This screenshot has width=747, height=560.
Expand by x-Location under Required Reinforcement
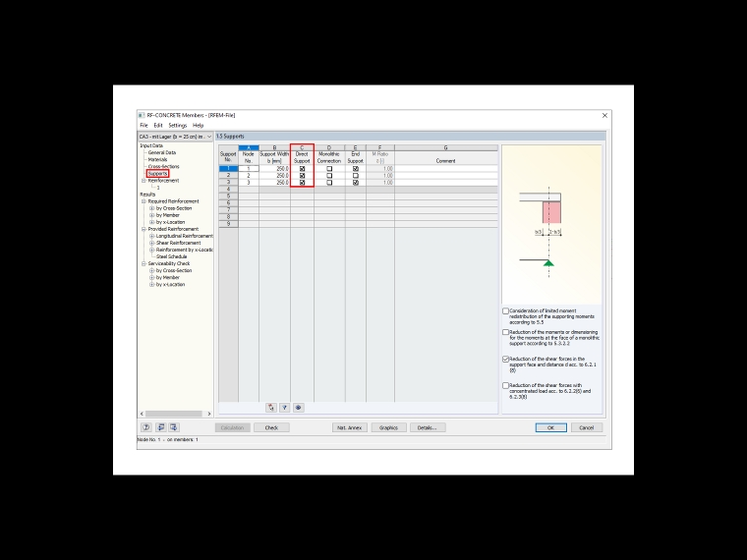(152, 222)
